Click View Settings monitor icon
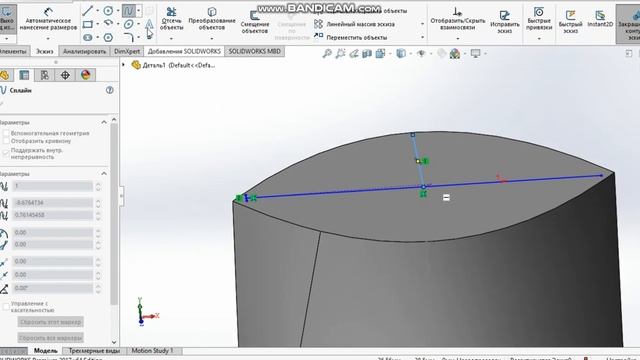Viewport: 640px width, 360px height. pyautogui.click(x=475, y=53)
